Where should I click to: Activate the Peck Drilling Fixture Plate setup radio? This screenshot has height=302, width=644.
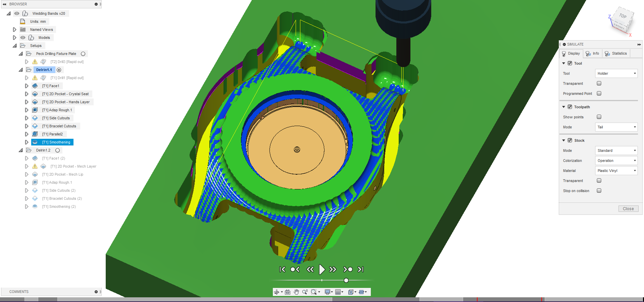point(83,54)
